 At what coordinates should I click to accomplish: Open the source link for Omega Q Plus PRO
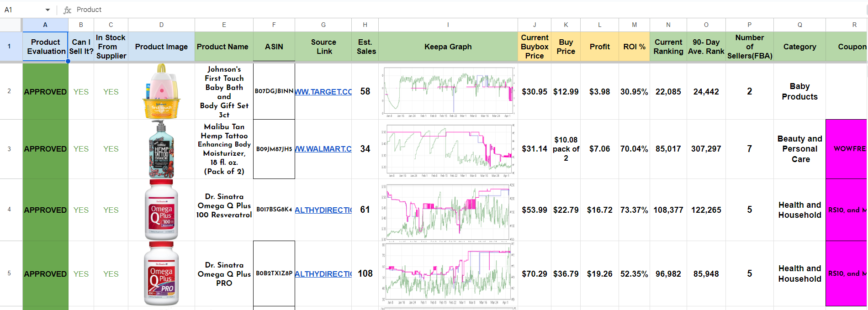[323, 274]
